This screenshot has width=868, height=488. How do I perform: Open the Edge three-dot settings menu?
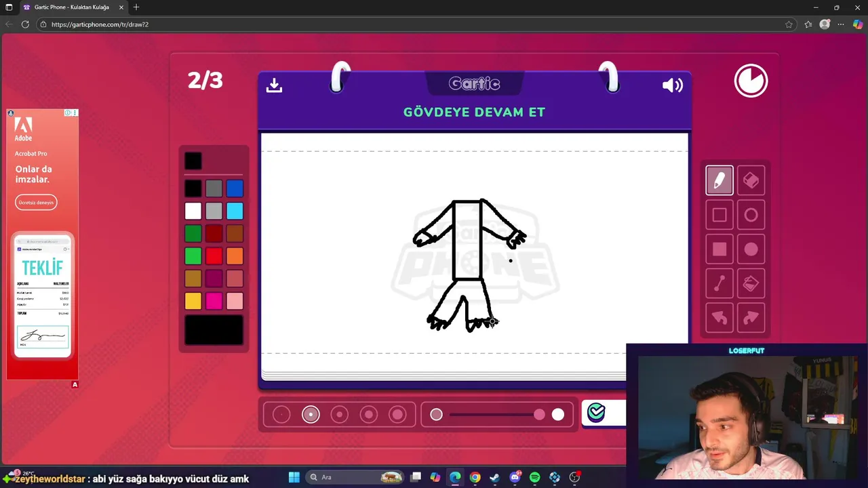tap(841, 24)
